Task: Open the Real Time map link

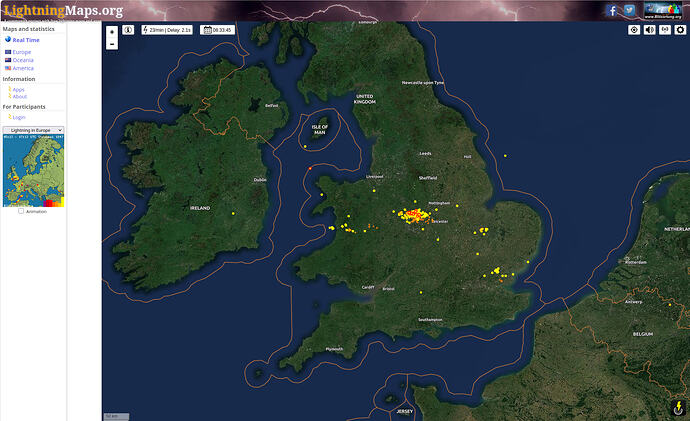Action: [26, 40]
